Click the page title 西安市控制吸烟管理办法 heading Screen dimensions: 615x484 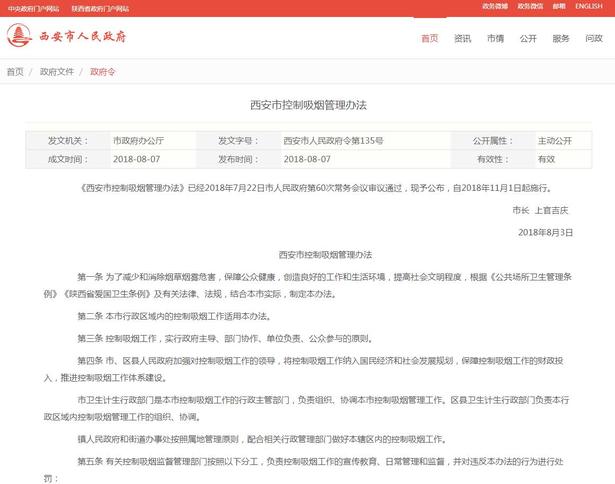pyautogui.click(x=308, y=105)
